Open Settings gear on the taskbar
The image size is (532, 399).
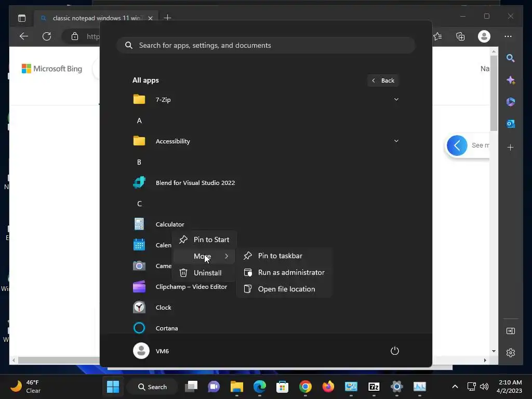pyautogui.click(x=396, y=387)
